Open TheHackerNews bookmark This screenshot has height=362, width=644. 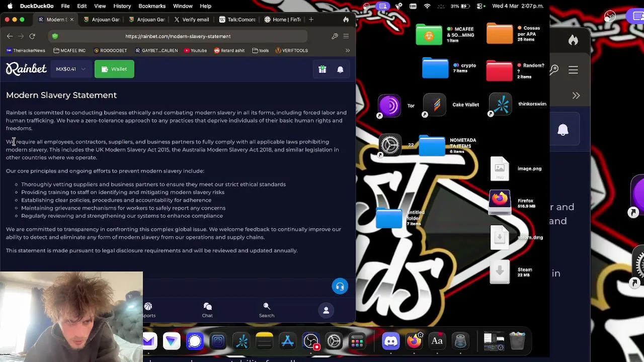pos(26,50)
